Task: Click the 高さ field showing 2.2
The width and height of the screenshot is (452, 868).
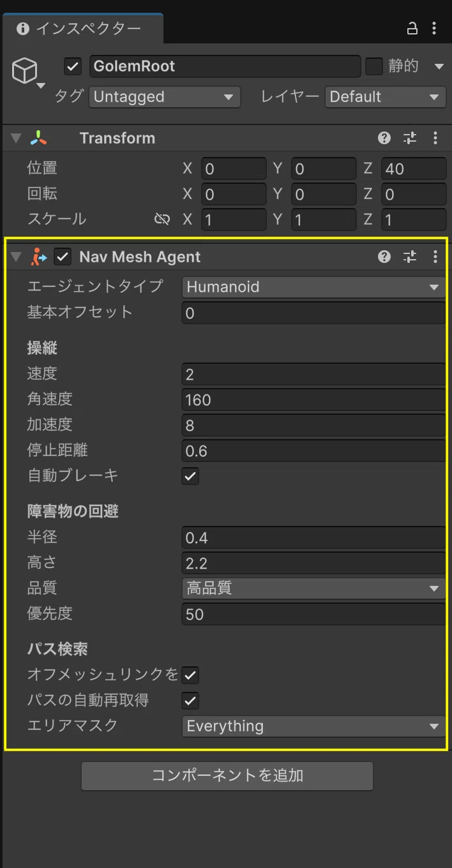Action: click(x=313, y=563)
